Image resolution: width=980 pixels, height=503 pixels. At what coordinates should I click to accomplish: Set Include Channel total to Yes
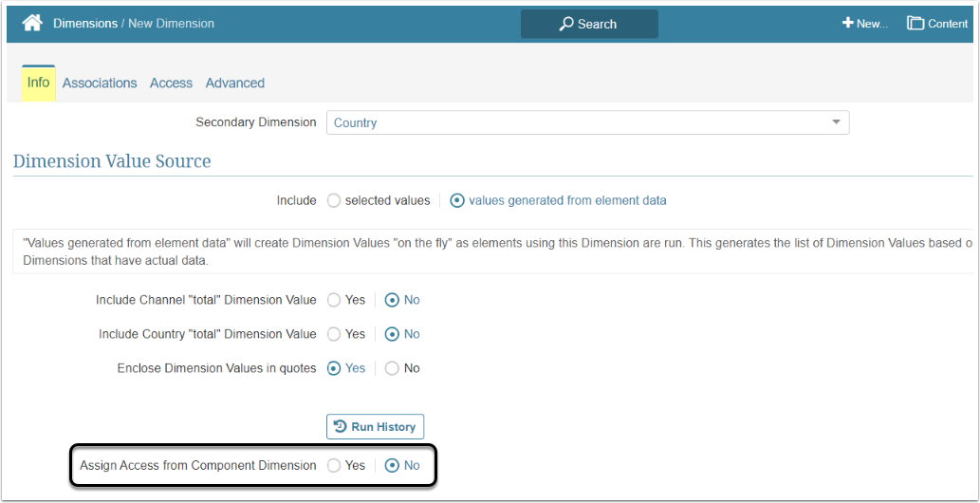click(334, 300)
